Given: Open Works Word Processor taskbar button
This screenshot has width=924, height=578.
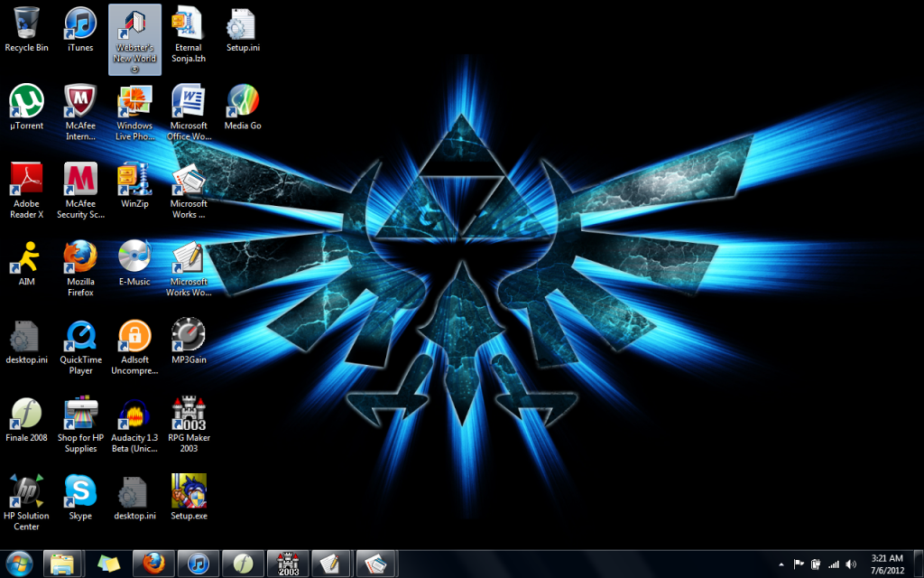Looking at the screenshot, I should pyautogui.click(x=332, y=564).
